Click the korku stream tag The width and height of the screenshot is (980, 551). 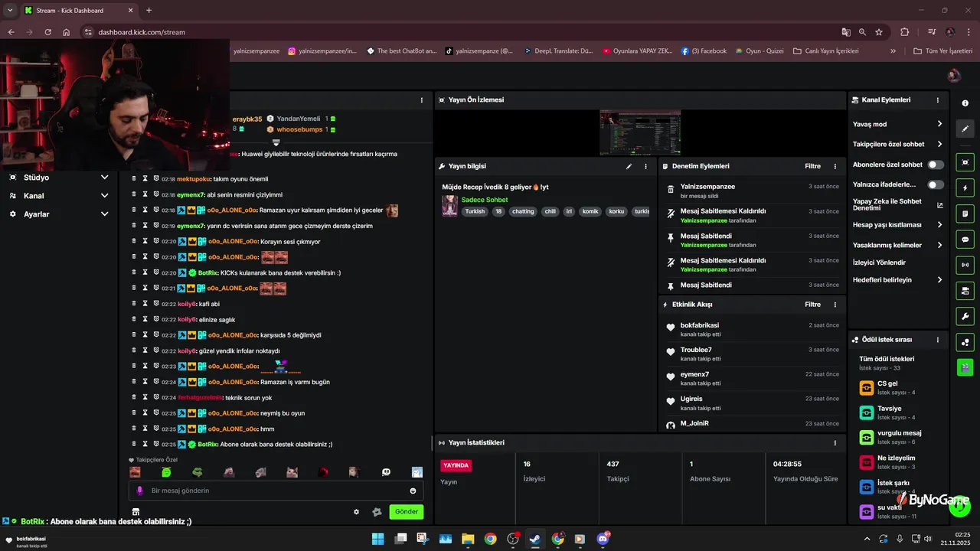pos(616,211)
